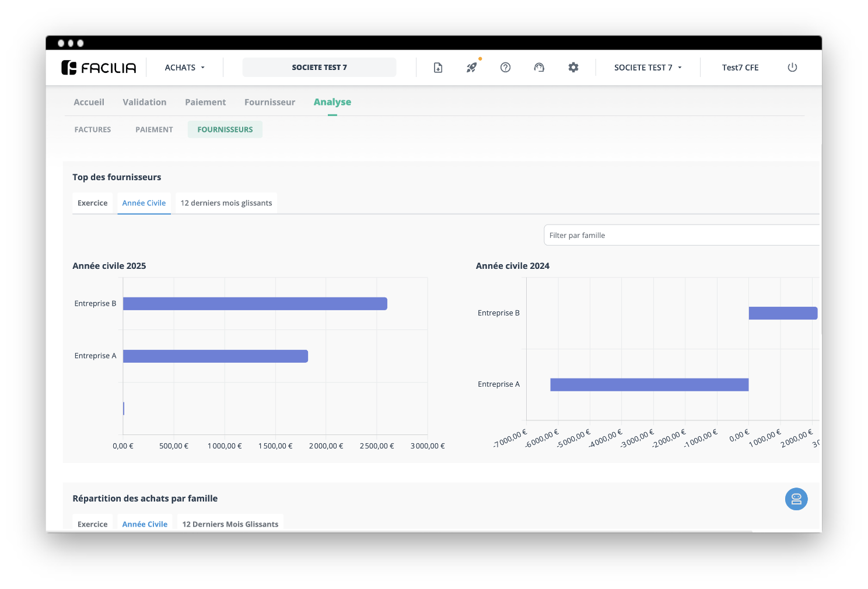
Task: Open the help question mark icon
Action: pyautogui.click(x=505, y=68)
